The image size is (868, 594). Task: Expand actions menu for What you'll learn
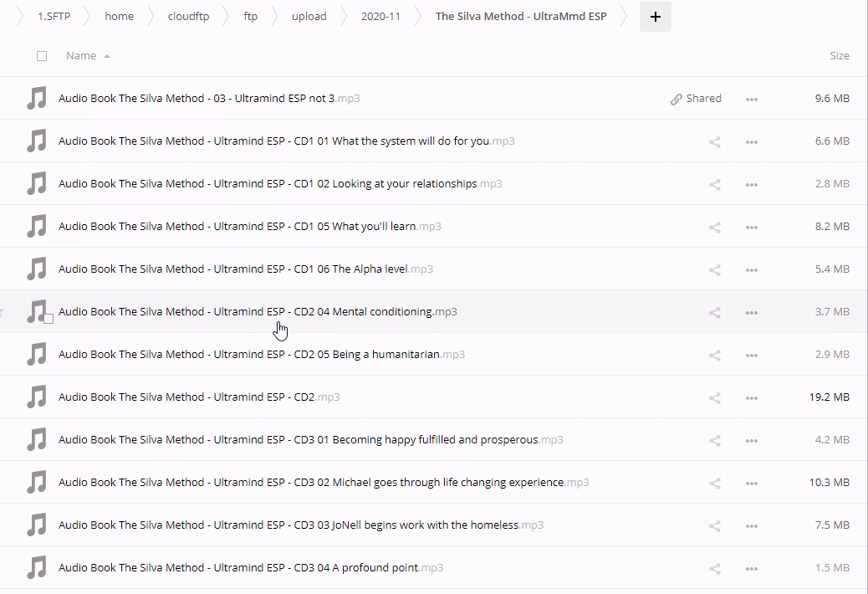[751, 228]
